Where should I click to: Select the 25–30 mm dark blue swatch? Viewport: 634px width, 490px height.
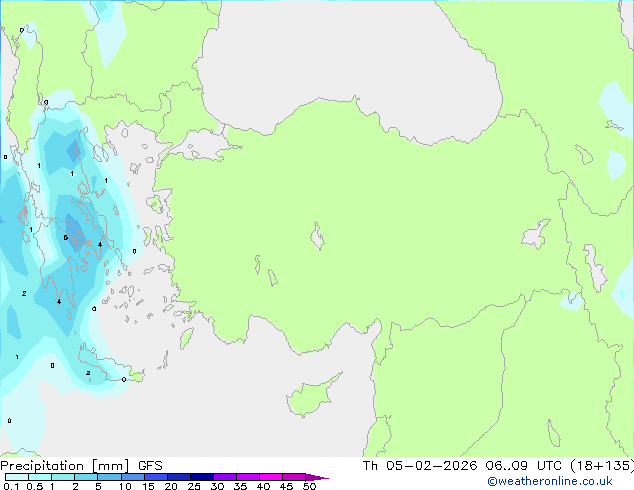202,477
